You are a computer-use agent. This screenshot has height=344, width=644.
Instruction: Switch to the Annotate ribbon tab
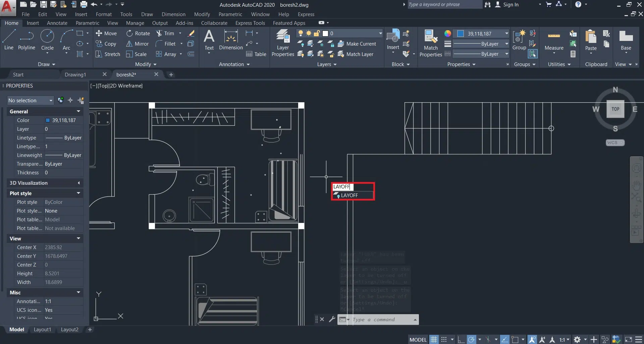coord(57,23)
